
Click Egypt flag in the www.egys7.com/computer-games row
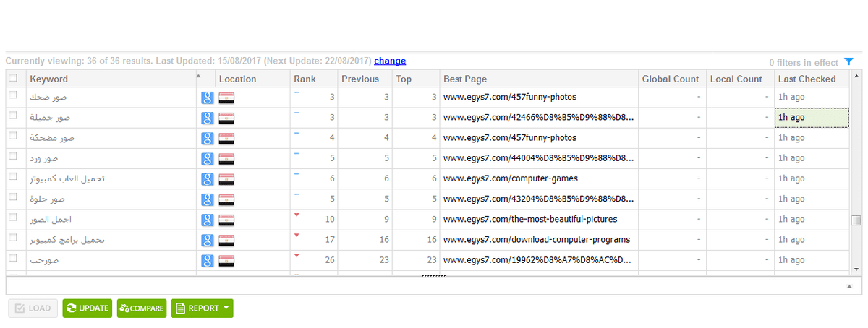[x=226, y=178]
